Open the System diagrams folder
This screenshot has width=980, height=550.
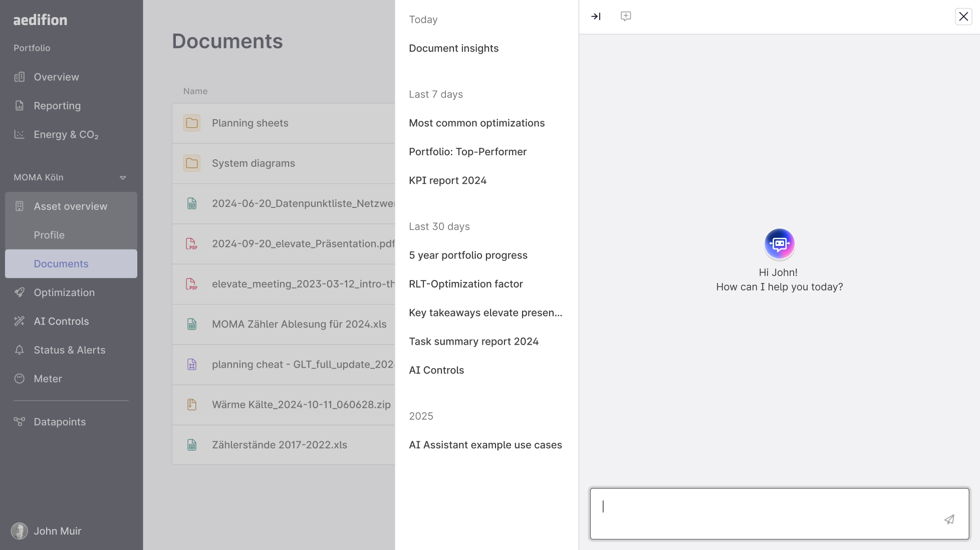[253, 163]
